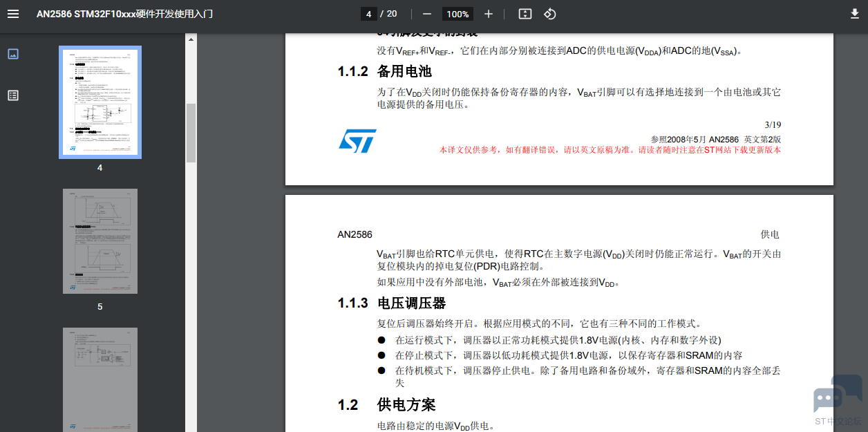Edit the current page number field
868x432 pixels.
pos(368,14)
